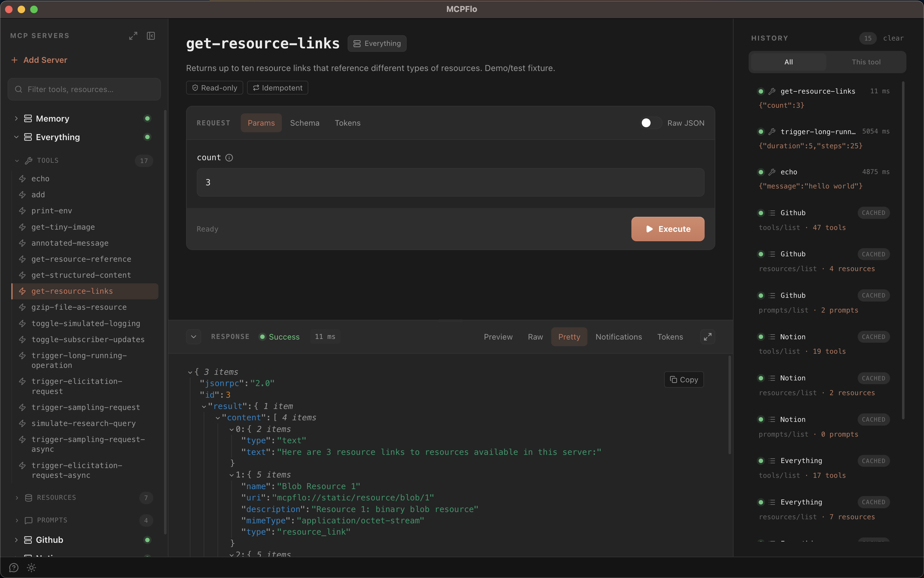Viewport: 924px width, 578px height.
Task: Collapse the response panel chevron
Action: (194, 337)
